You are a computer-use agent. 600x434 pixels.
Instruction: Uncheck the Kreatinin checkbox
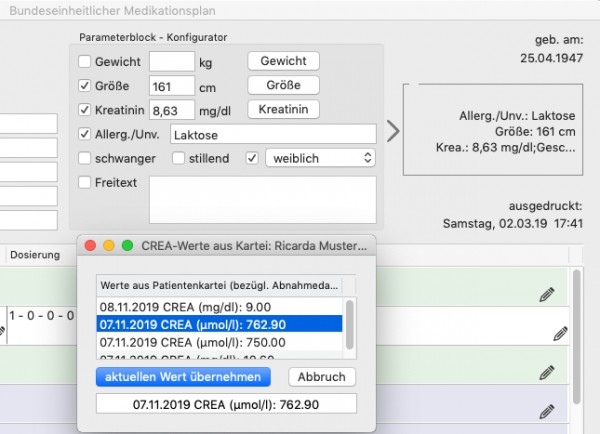pos(84,110)
